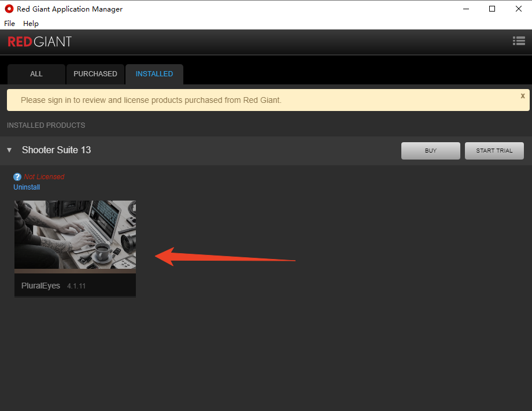Open the PluralEyes product thumbnail image
The width and height of the screenshot is (532, 411).
click(75, 235)
